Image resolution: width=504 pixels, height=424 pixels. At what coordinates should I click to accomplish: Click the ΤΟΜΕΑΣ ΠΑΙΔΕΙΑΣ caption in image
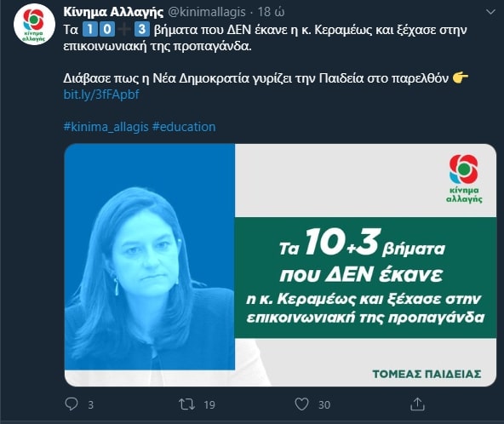coord(427,374)
